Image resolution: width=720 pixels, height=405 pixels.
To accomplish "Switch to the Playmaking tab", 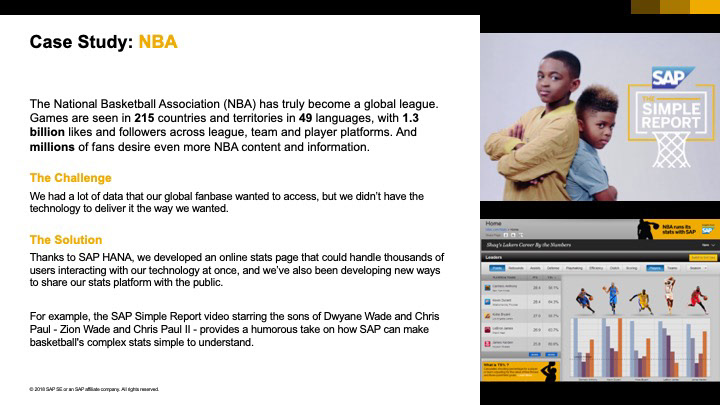I will 574,268.
